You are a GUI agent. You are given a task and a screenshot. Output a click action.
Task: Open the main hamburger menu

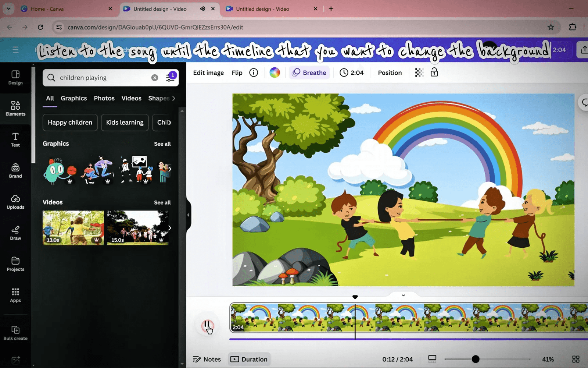[x=15, y=49]
